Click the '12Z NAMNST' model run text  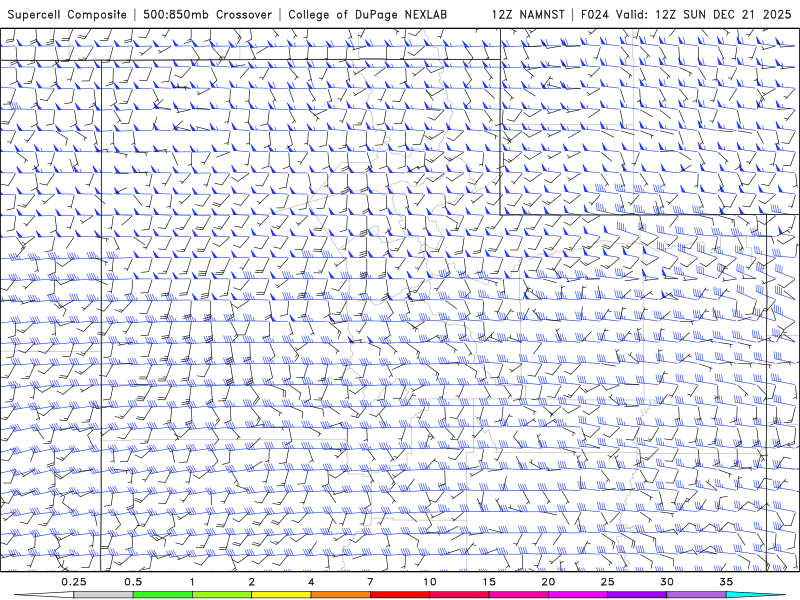click(x=528, y=14)
